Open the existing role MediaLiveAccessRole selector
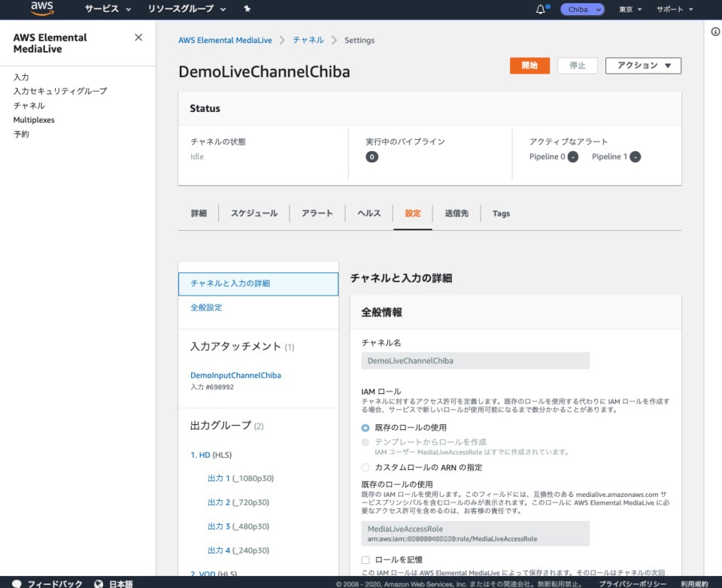This screenshot has height=588, width=722. [475, 533]
